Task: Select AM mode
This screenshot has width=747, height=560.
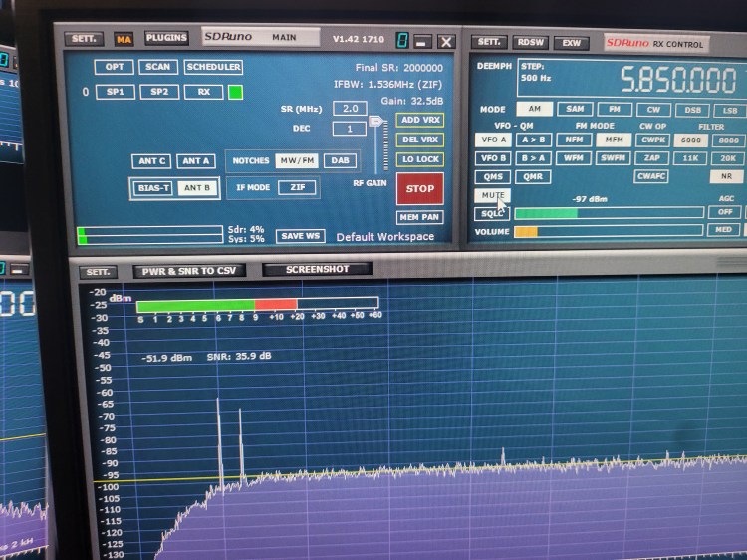Action: [534, 109]
